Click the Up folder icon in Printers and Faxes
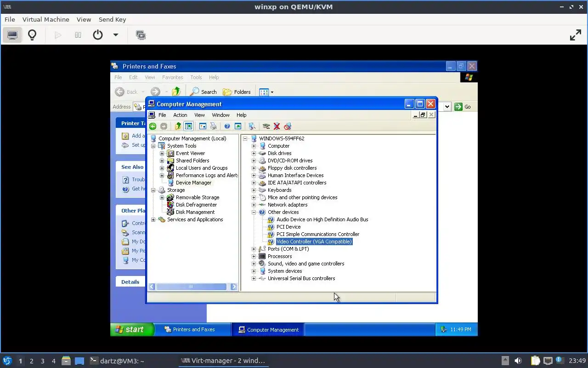The width and height of the screenshot is (588, 368). click(x=176, y=92)
